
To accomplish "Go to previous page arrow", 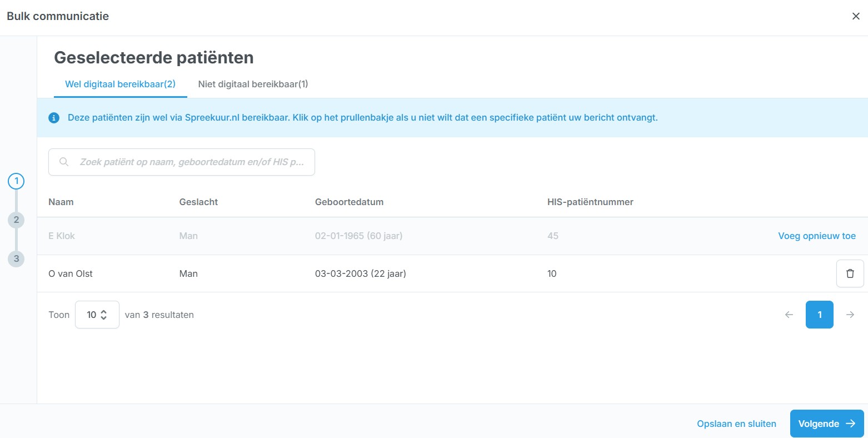I will point(789,315).
